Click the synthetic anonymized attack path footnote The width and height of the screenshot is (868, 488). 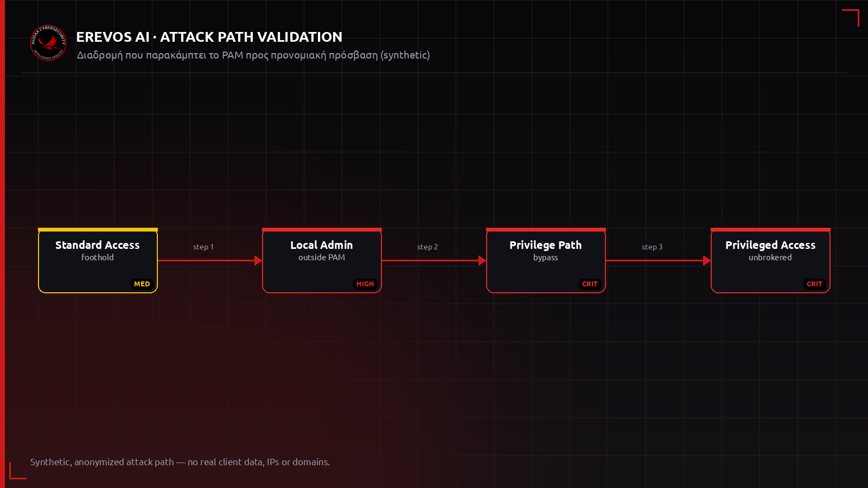(180, 462)
